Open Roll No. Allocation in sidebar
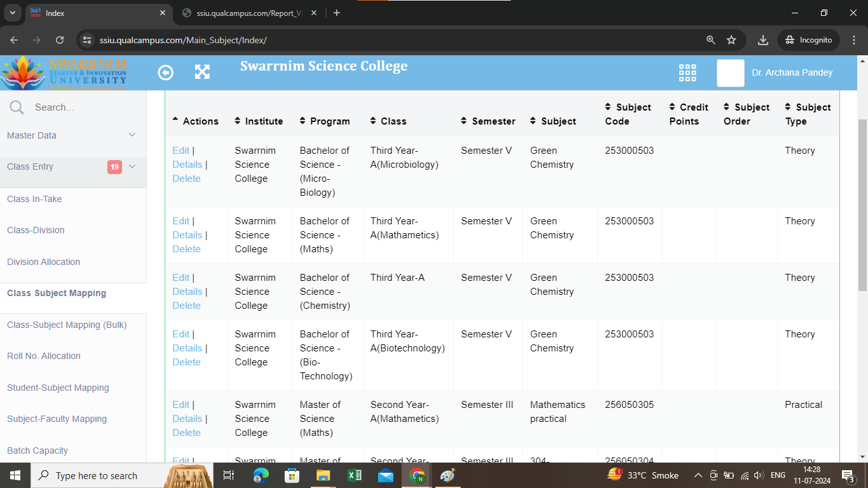Image resolution: width=868 pixels, height=488 pixels. coord(44,356)
